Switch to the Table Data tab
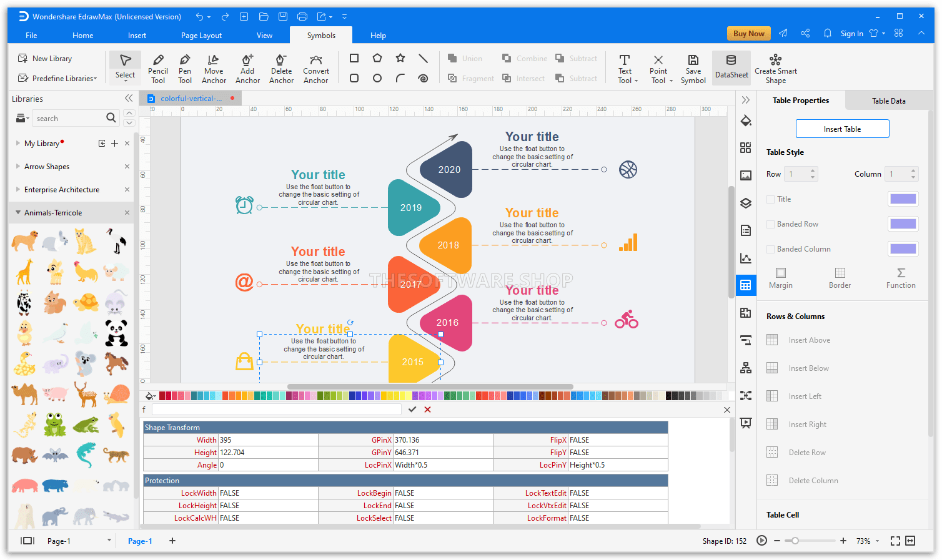942x560 pixels. [888, 101]
